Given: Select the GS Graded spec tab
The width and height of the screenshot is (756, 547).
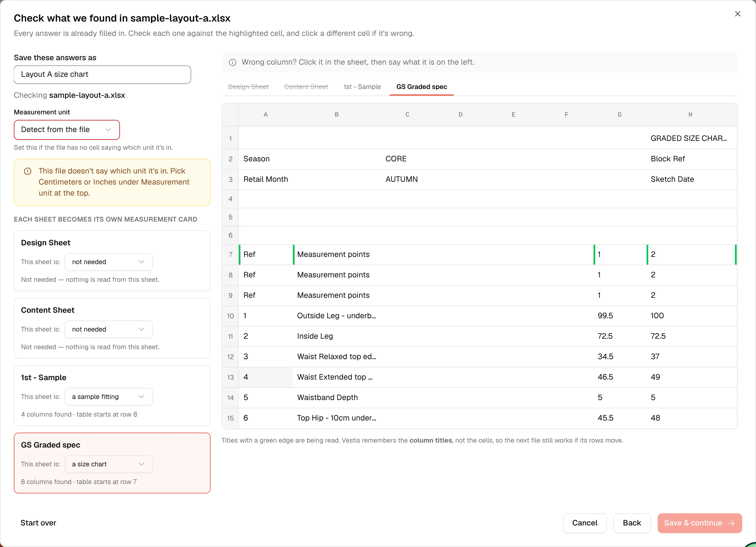Looking at the screenshot, I should 421,87.
